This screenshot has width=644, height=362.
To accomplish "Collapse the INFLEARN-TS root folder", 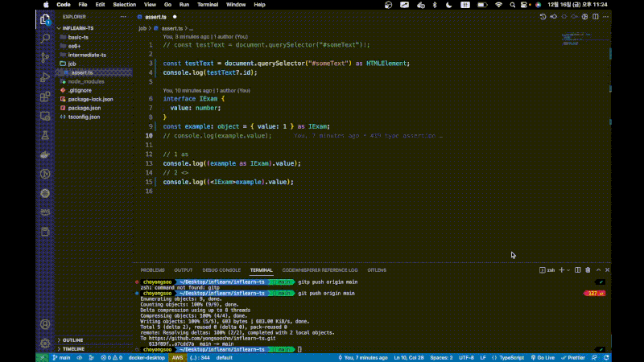I will tap(78, 27).
